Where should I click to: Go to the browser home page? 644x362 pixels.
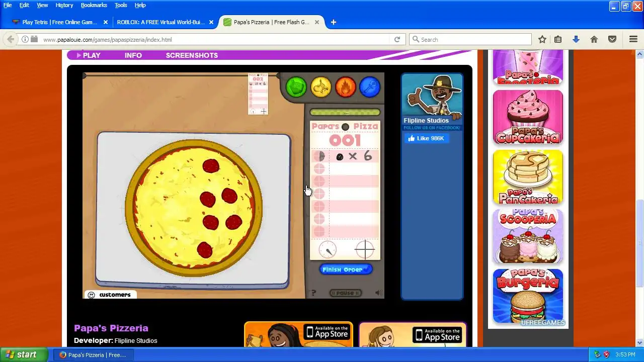tap(594, 39)
